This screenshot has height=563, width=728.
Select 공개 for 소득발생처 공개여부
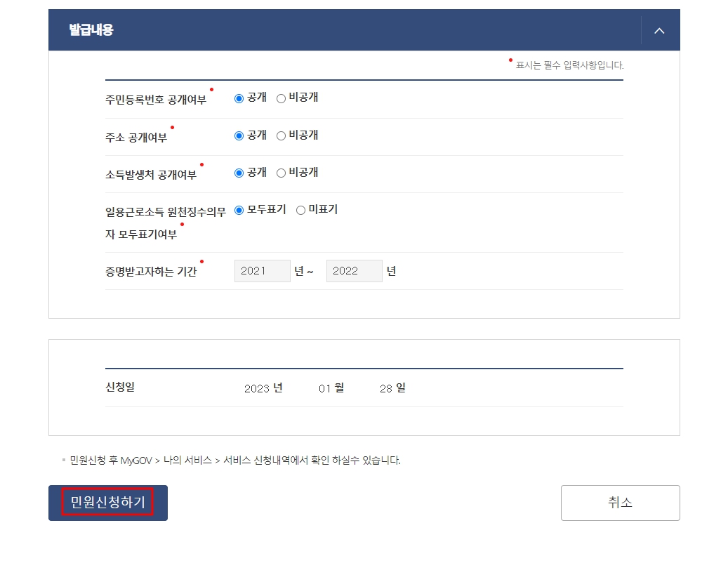coord(239,172)
